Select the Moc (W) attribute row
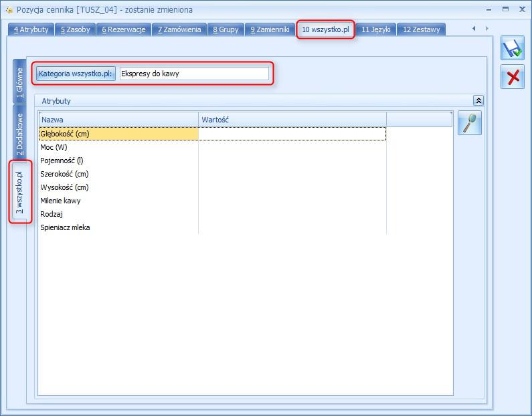 [212, 147]
